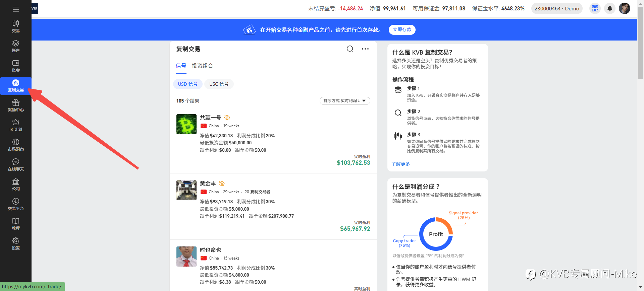Switch to the 投资组合 tab
The width and height of the screenshot is (644, 291).
click(x=202, y=66)
